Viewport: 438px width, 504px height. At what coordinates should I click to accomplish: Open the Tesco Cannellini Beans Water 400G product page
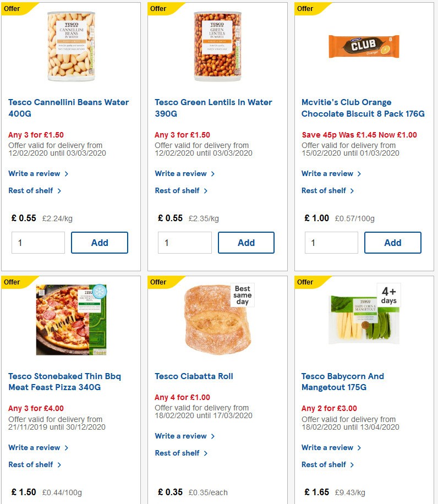click(x=69, y=108)
